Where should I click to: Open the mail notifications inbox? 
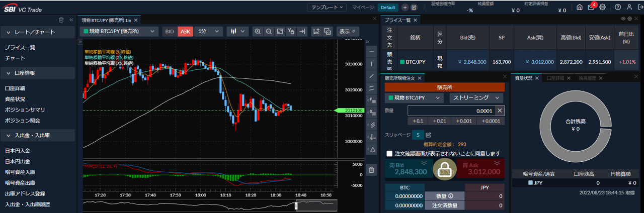click(591, 8)
